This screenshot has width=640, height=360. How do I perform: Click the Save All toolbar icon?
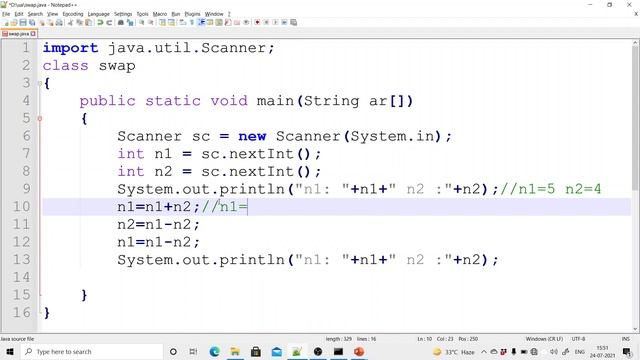32,22
